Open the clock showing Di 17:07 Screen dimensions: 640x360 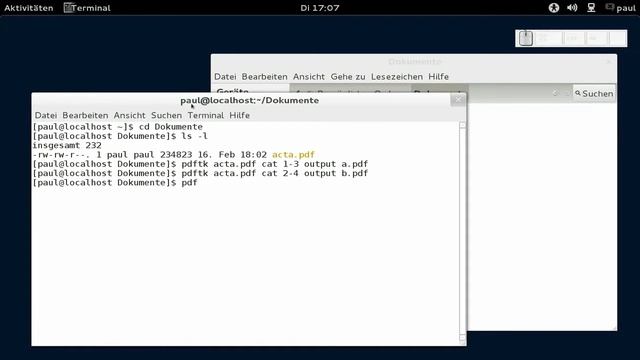(x=320, y=8)
